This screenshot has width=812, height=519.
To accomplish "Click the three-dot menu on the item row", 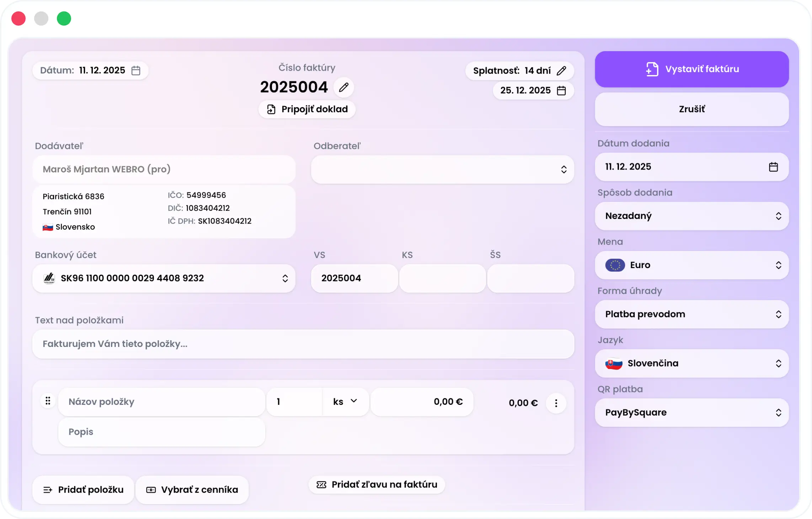I will pyautogui.click(x=556, y=403).
